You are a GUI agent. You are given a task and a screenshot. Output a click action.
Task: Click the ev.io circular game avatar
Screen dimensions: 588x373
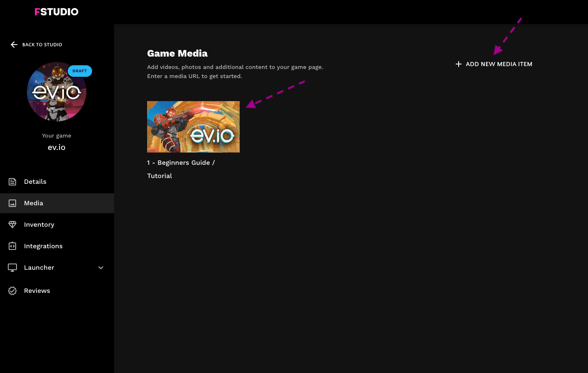pos(57,92)
